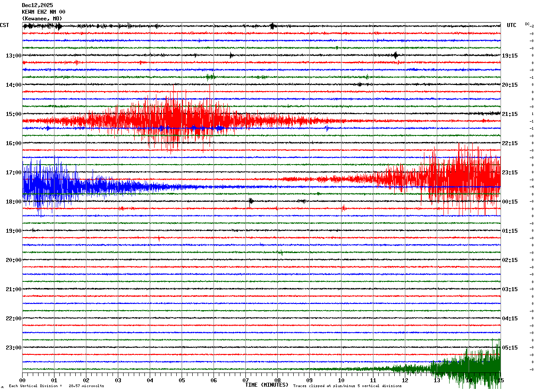Click the Traces clipped at plus/minus note
The image size is (536, 392).
click(347, 386)
